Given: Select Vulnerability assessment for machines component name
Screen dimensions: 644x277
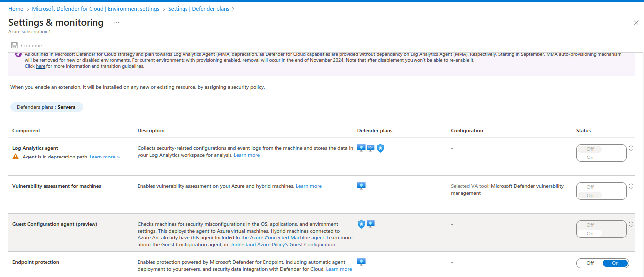Looking at the screenshot, I should 57,186.
